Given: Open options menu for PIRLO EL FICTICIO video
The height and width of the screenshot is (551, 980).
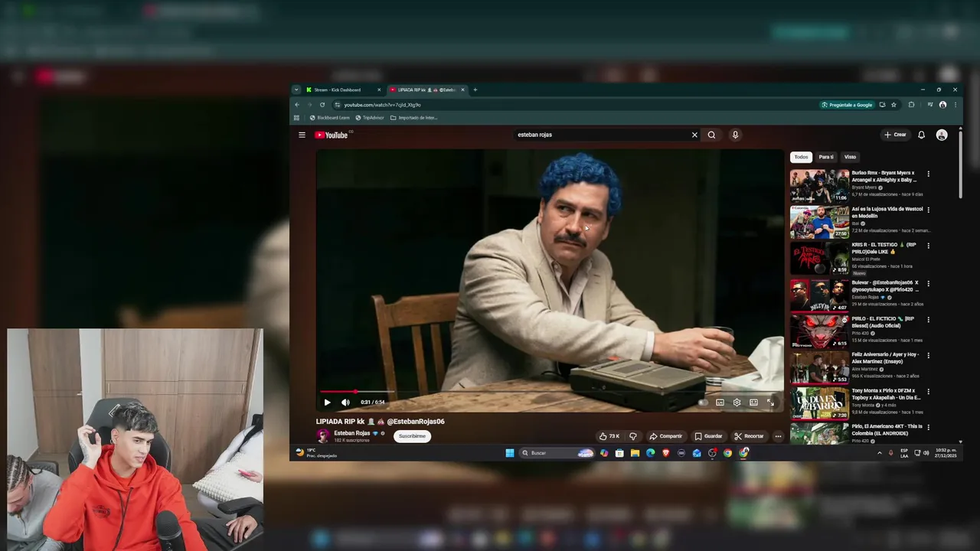Looking at the screenshot, I should click(x=929, y=319).
